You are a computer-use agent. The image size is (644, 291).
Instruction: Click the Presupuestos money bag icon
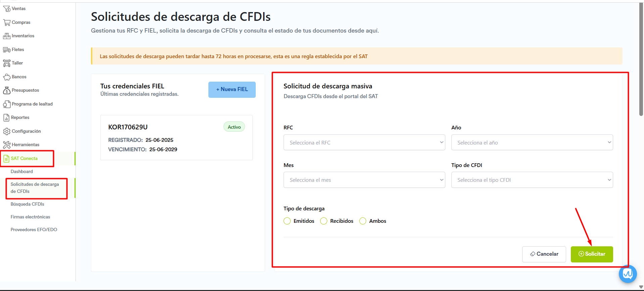pos(6,90)
